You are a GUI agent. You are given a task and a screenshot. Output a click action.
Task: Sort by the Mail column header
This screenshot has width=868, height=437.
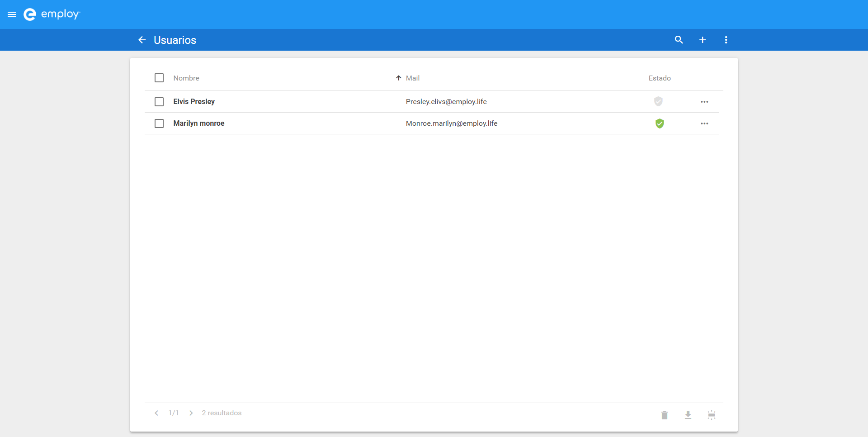click(x=413, y=78)
